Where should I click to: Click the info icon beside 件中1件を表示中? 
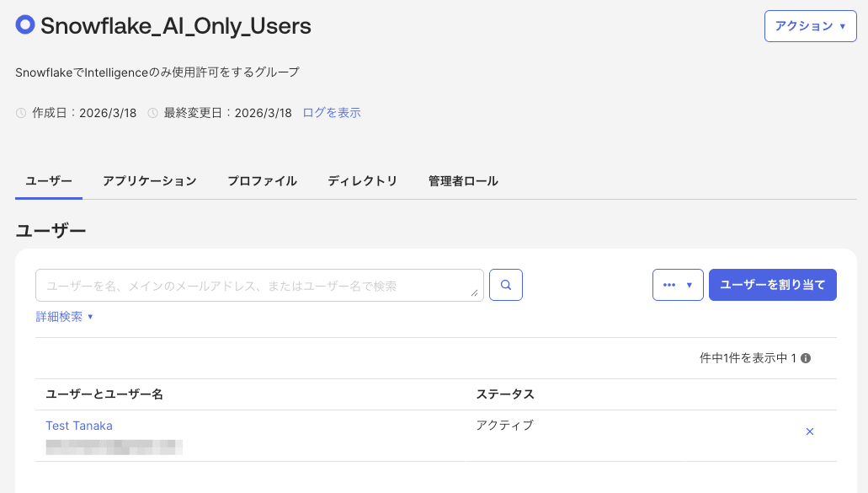(x=806, y=358)
